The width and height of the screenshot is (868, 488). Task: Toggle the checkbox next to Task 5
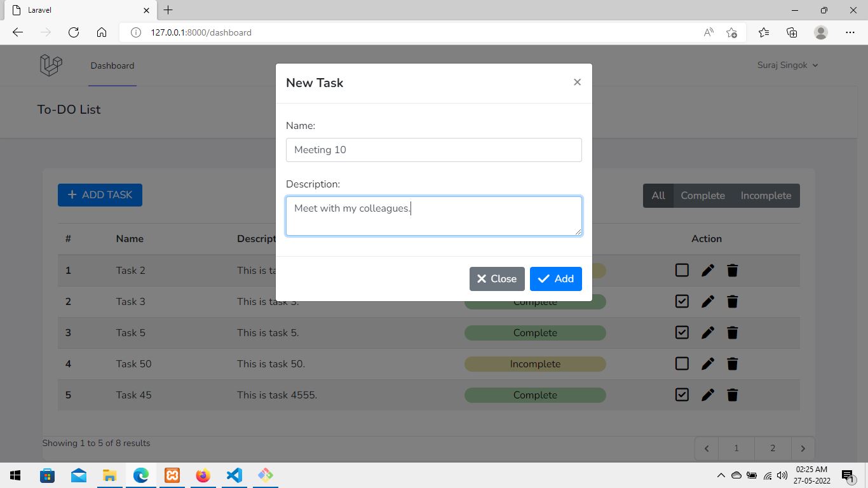(681, 332)
